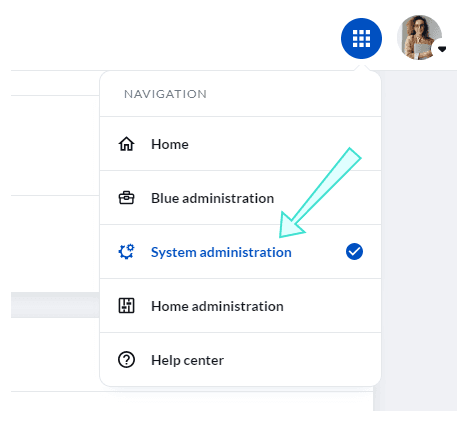Click the grey bar left of Home administration
The width and height of the screenshot is (469, 423).
tap(55, 305)
